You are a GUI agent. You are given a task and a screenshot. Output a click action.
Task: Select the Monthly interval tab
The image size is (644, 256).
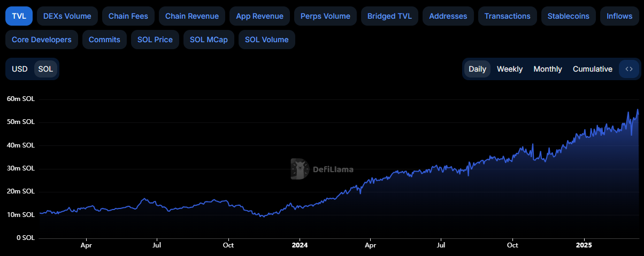point(547,69)
